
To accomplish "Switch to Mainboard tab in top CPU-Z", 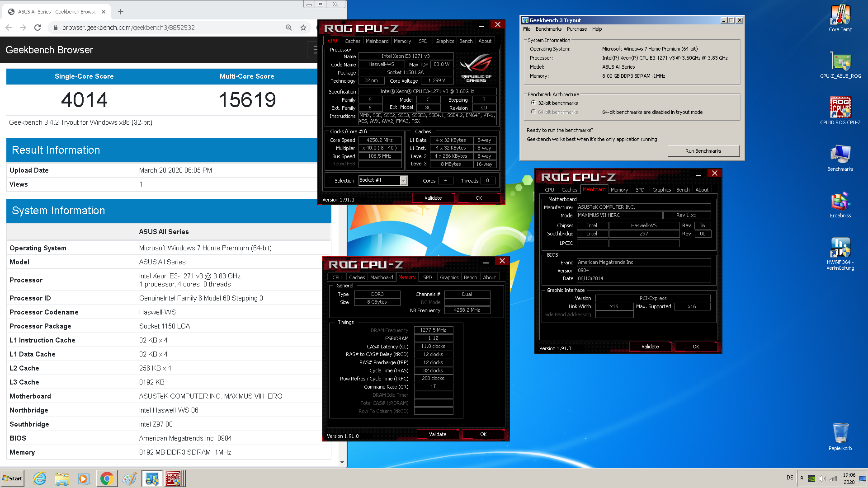I will [377, 41].
